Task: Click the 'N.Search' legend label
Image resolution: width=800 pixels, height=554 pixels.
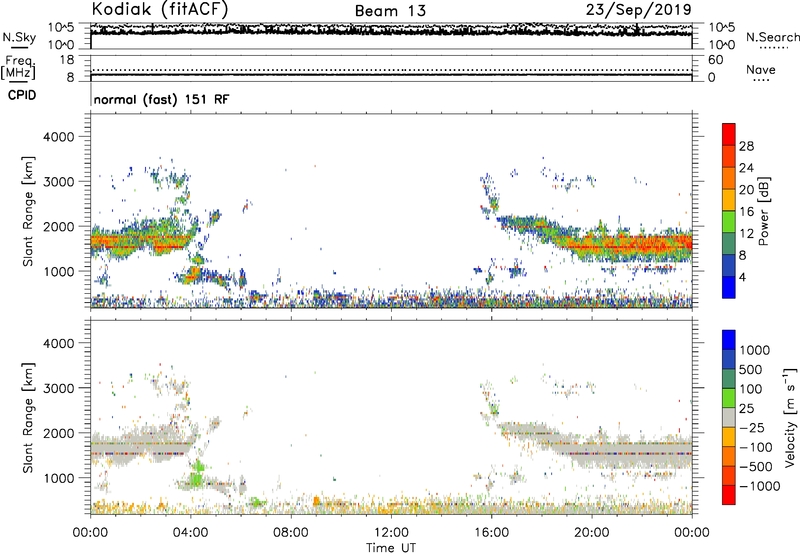Action: click(x=772, y=37)
